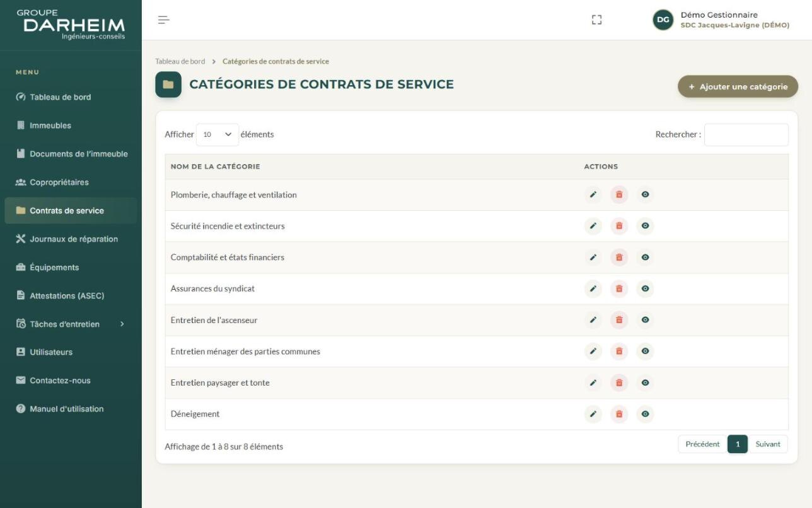
Task: Delete the Entretien ménager des parties communes category
Action: 619,351
